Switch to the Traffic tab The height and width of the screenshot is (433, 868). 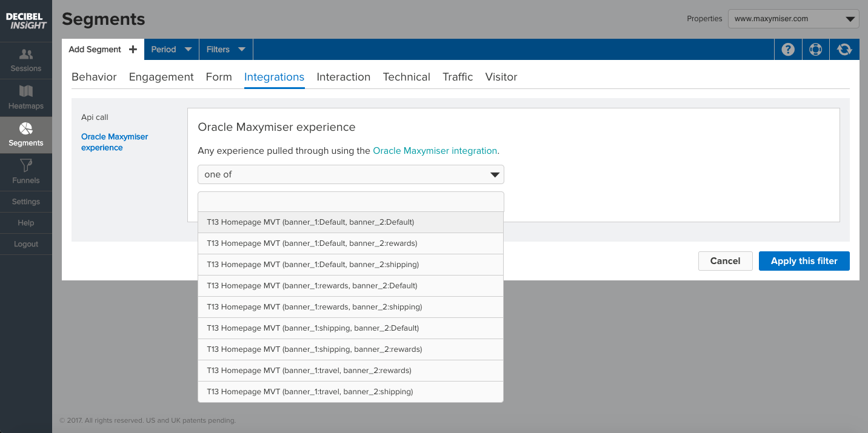point(458,77)
